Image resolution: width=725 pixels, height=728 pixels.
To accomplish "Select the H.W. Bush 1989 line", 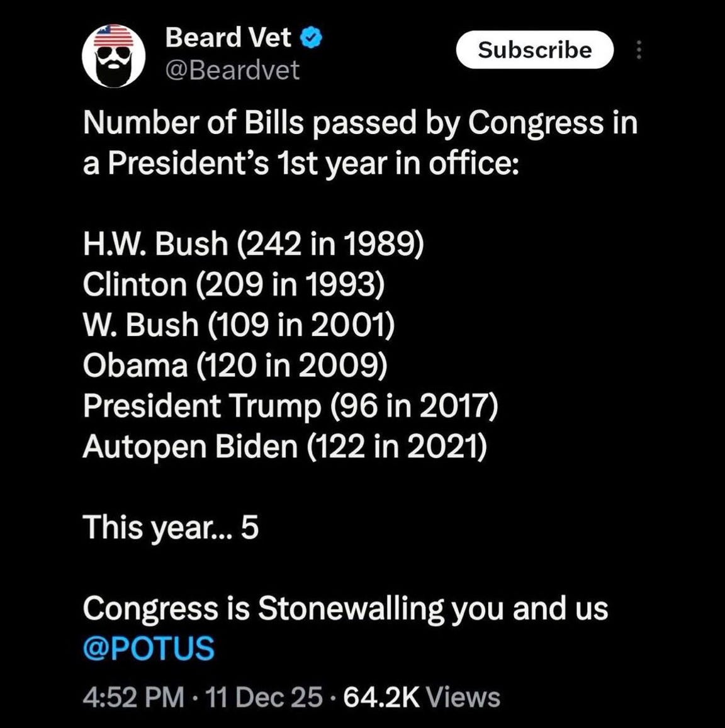I will point(254,244).
